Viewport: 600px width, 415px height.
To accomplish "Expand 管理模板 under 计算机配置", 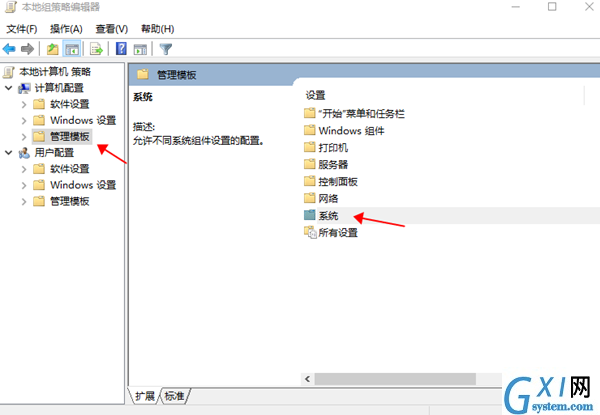I will 24,137.
